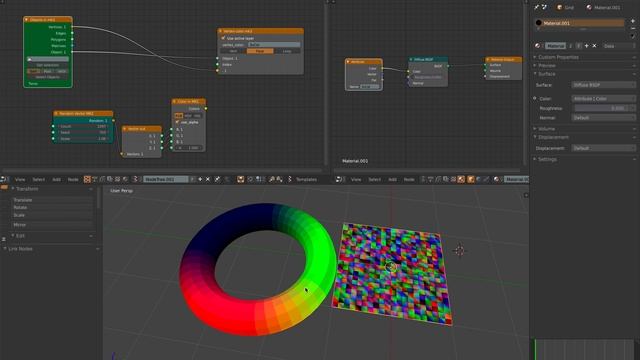Click the add material slot plus icon
Viewport: 640px width, 360px height.
pyautogui.click(x=633, y=21)
